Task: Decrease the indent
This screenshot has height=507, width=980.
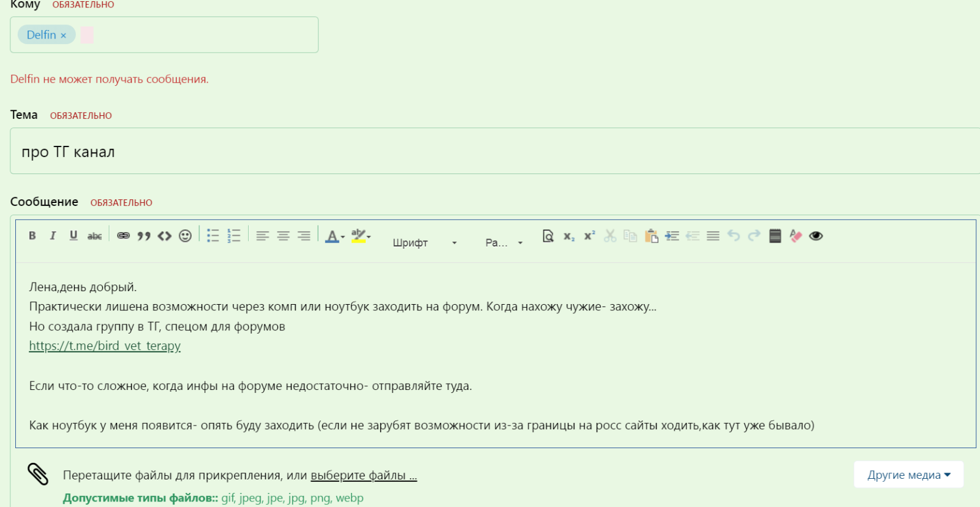Action: (692, 235)
